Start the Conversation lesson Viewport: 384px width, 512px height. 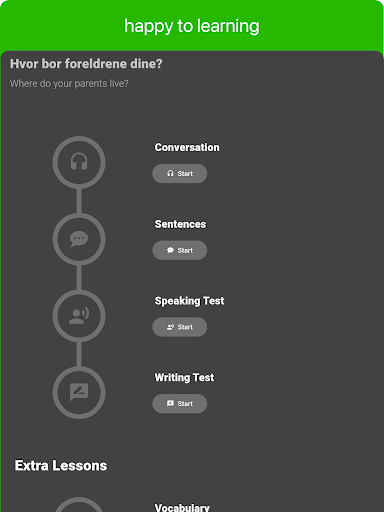coord(180,173)
